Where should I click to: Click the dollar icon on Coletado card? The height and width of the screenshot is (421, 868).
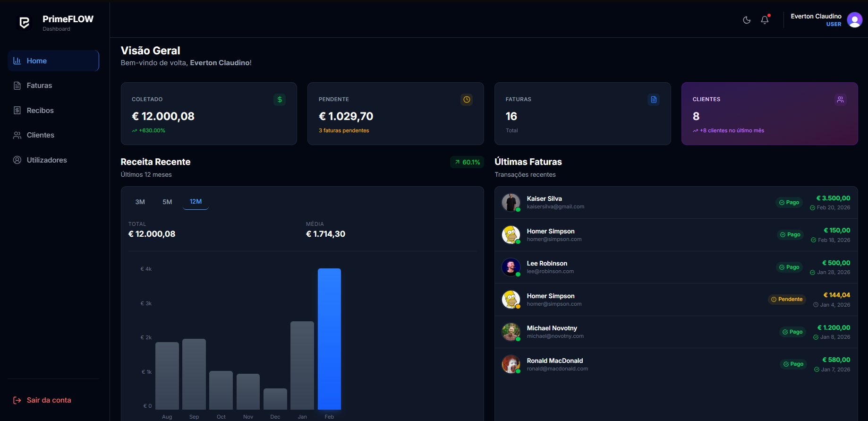pos(280,100)
